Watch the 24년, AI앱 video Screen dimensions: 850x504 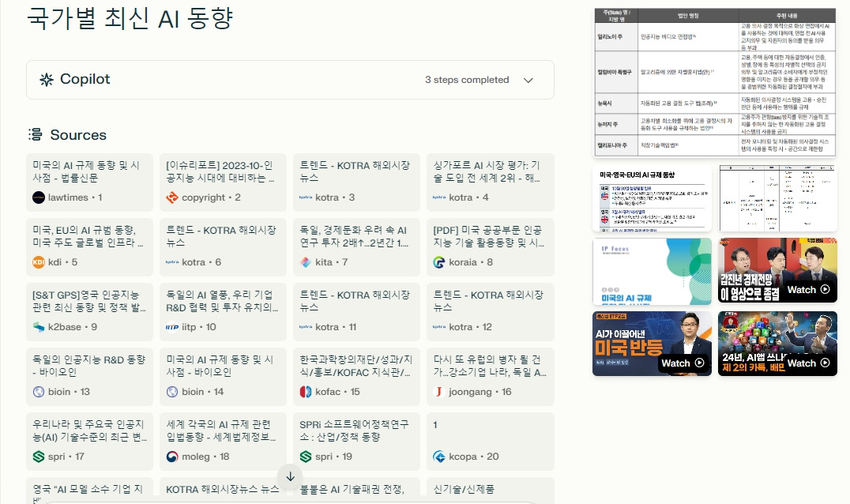pyautogui.click(x=777, y=344)
